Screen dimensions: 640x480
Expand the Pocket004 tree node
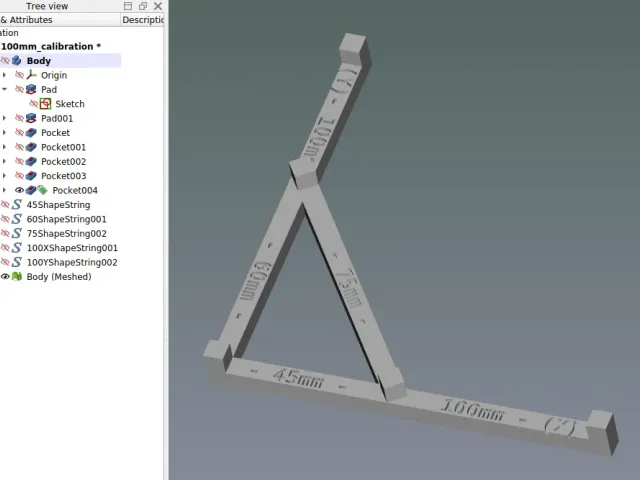point(4,190)
